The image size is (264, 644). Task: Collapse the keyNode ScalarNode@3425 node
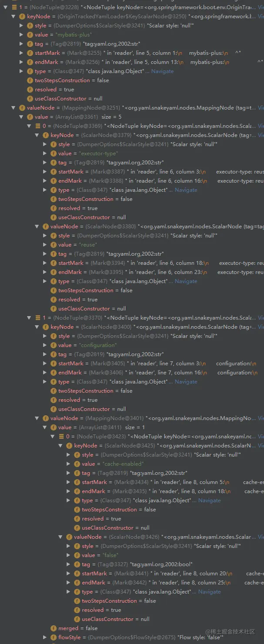pos(61,446)
